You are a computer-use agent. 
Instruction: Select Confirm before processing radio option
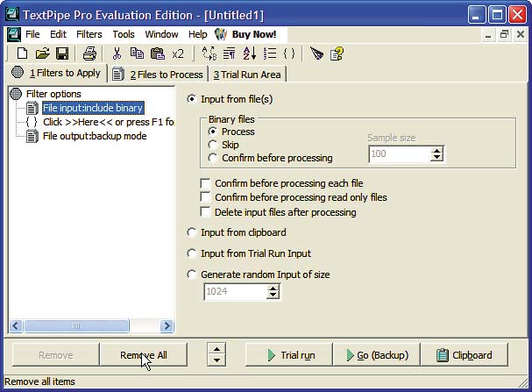coord(213,158)
